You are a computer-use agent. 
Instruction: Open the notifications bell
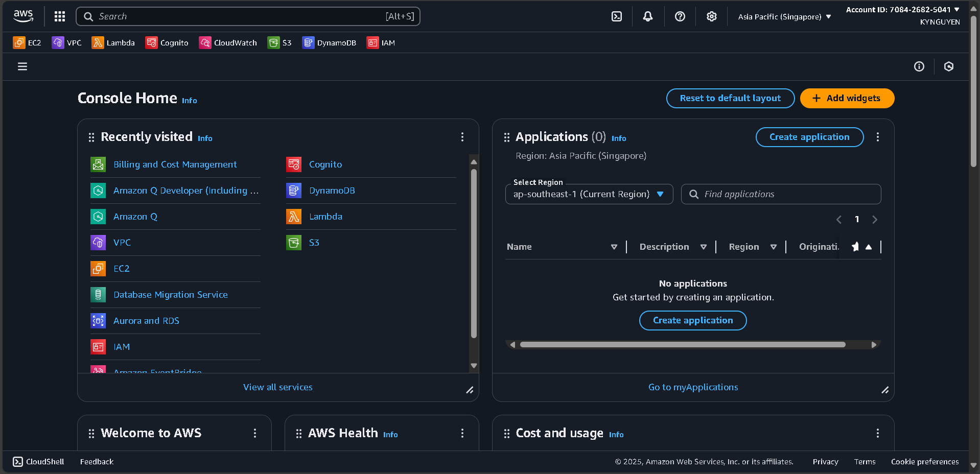647,16
